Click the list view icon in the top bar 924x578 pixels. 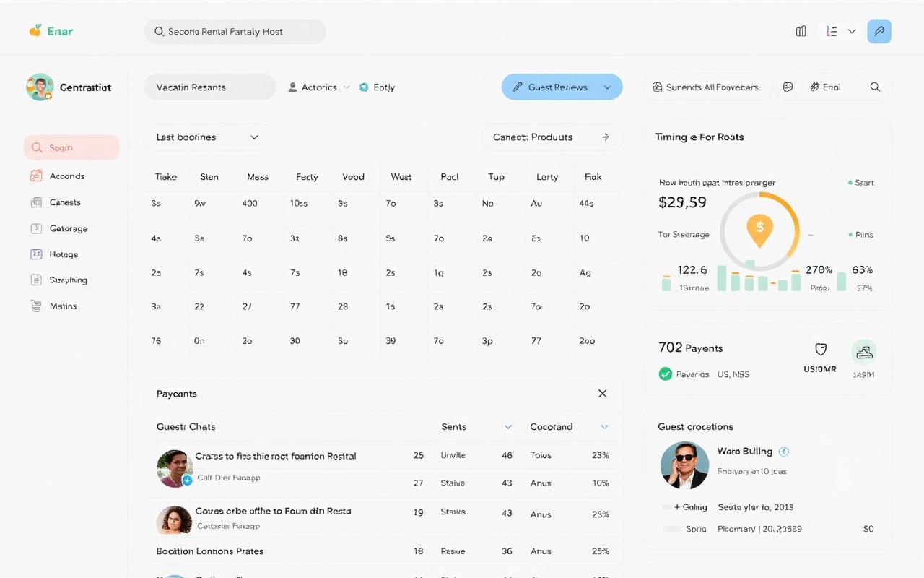[x=832, y=31]
